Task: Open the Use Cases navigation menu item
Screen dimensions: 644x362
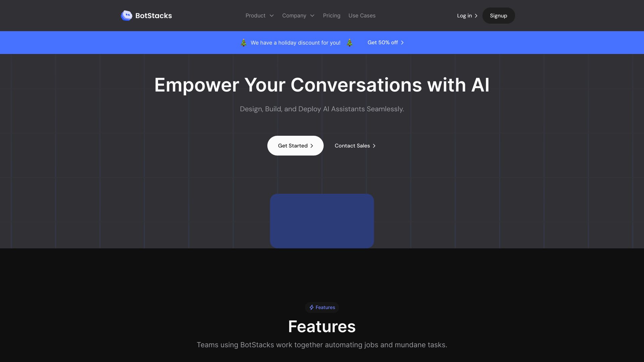Action: coord(362,15)
